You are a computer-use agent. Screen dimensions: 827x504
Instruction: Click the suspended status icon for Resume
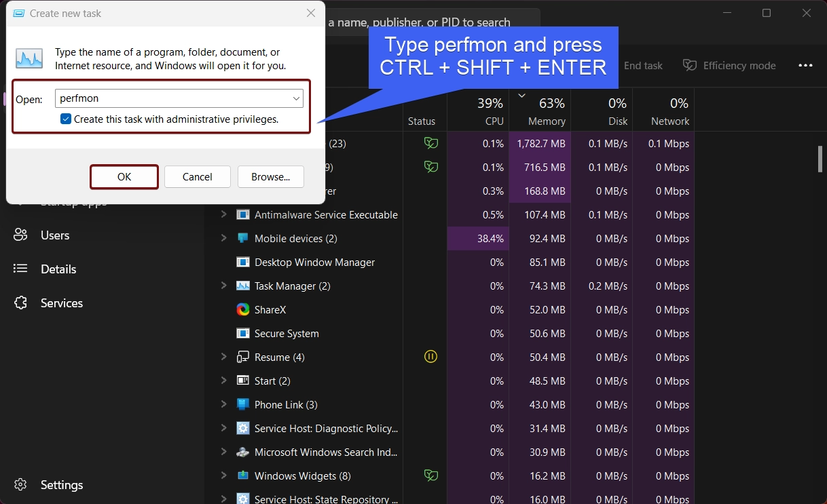point(430,357)
